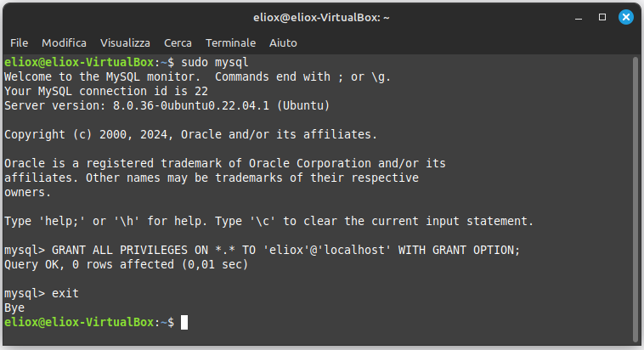This screenshot has width=644, height=350.
Task: Click the cursor block at the last prompt
Action: tap(184, 322)
